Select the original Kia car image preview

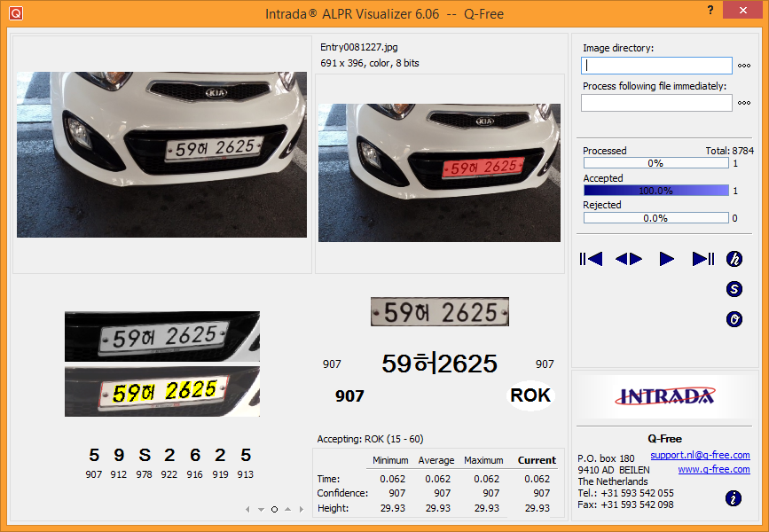tap(161, 155)
